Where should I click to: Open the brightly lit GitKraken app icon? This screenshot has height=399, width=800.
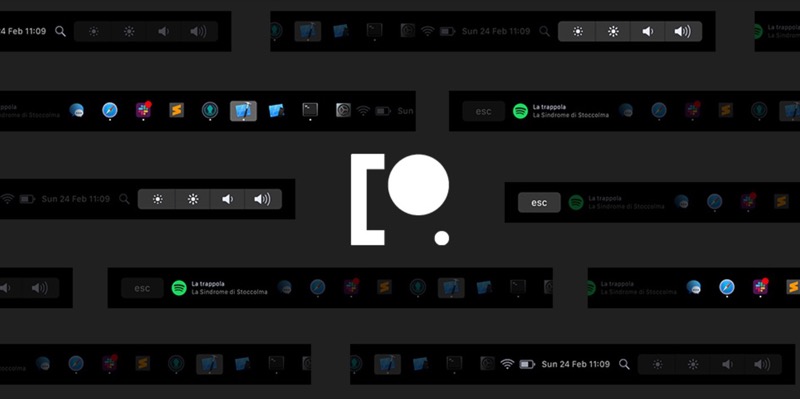click(210, 110)
